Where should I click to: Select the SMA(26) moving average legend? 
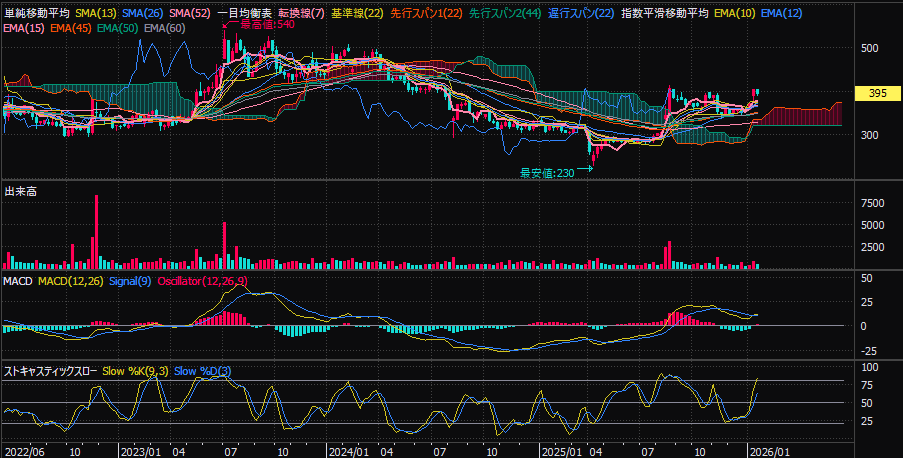pos(141,13)
